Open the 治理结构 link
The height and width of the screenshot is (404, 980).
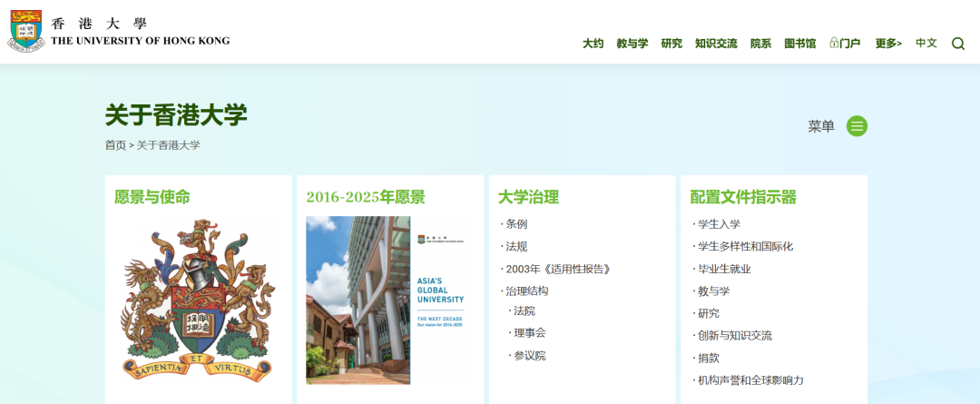527,291
